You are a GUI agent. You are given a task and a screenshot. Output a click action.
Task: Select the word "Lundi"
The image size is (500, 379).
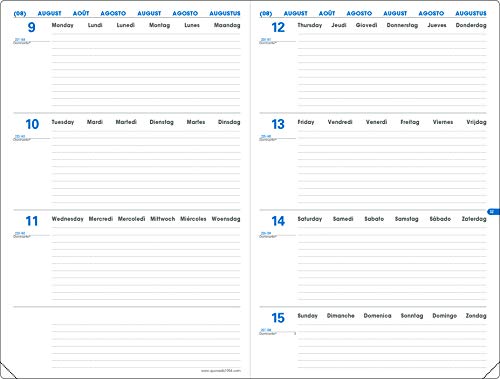pyautogui.click(x=95, y=25)
